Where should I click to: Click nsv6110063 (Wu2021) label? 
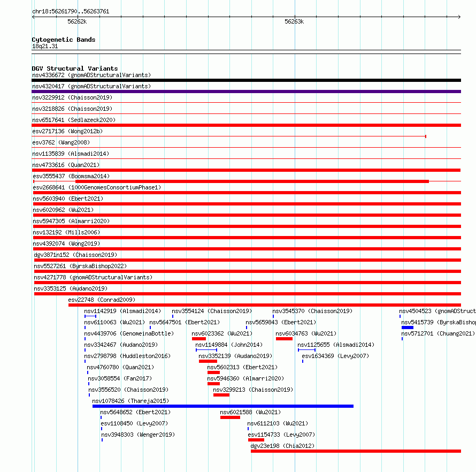pos(114,322)
